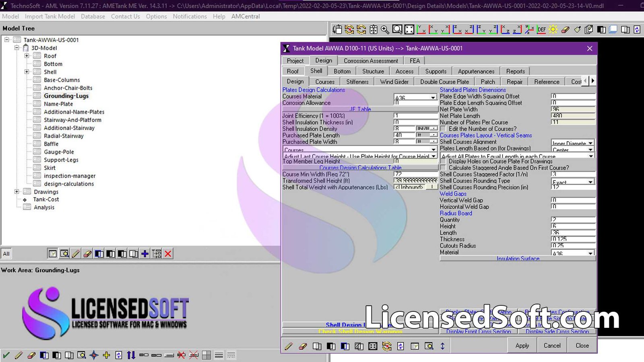Select Anchor-Chair-Bolts in the model tree
The height and width of the screenshot is (362, 644).
[x=68, y=88]
